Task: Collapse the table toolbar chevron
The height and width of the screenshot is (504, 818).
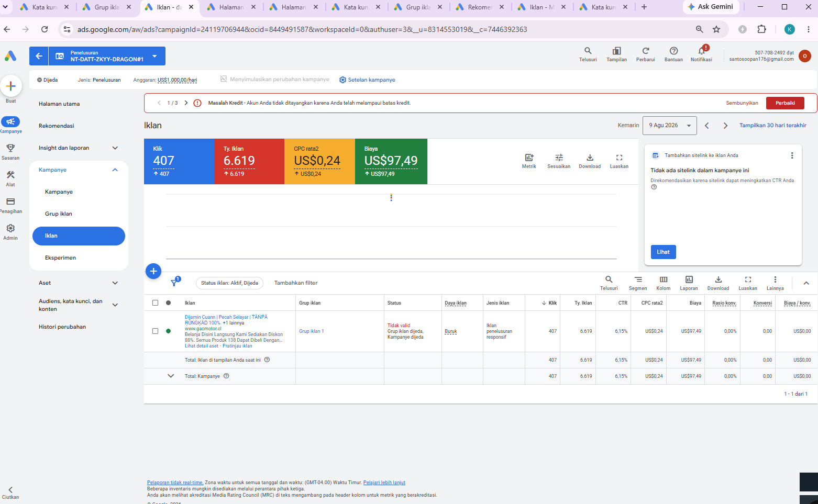Action: point(806,283)
